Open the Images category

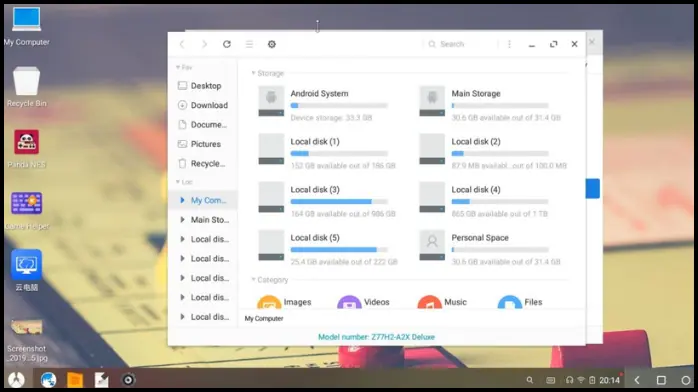(284, 302)
